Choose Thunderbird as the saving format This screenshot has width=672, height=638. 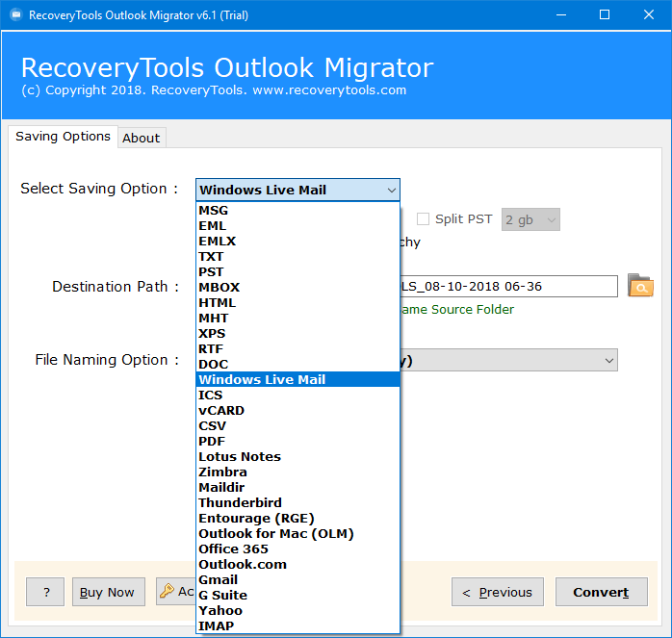(240, 502)
